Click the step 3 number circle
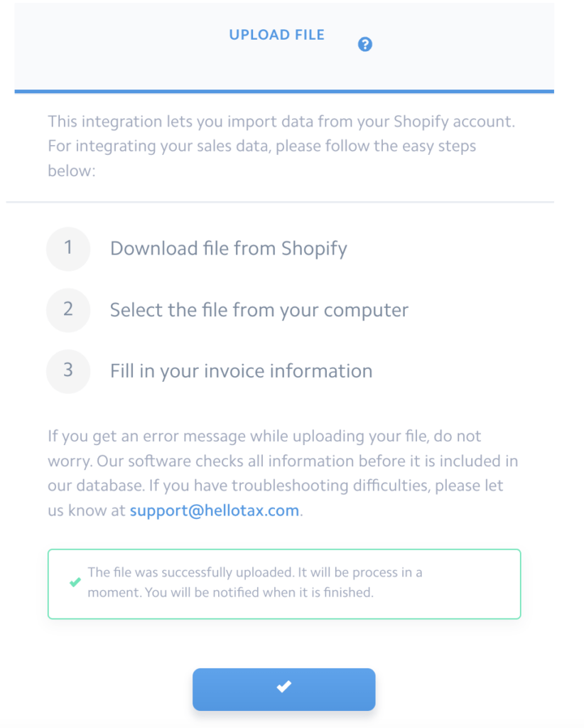The width and height of the screenshot is (584, 728). click(68, 371)
